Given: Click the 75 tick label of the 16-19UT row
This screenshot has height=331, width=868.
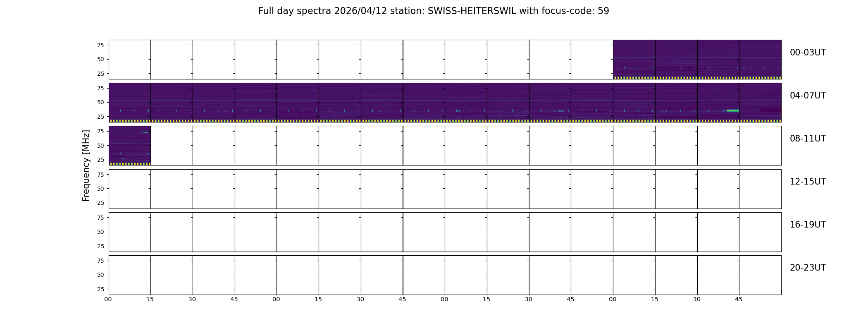Looking at the screenshot, I should click(x=100, y=218).
